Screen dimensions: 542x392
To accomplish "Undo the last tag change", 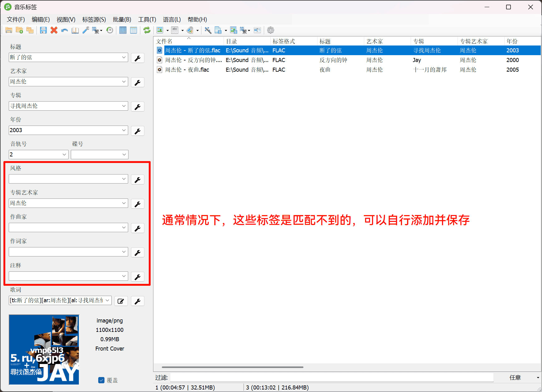I will (x=64, y=30).
